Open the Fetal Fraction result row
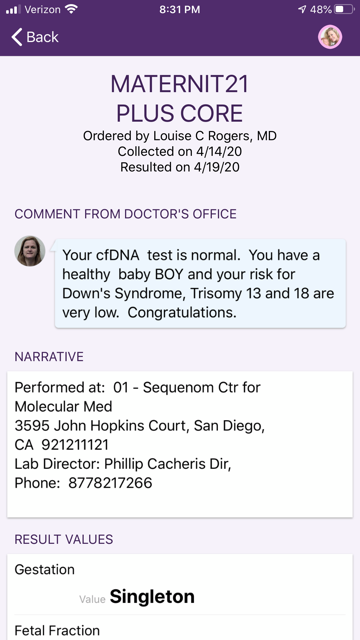 click(180, 628)
